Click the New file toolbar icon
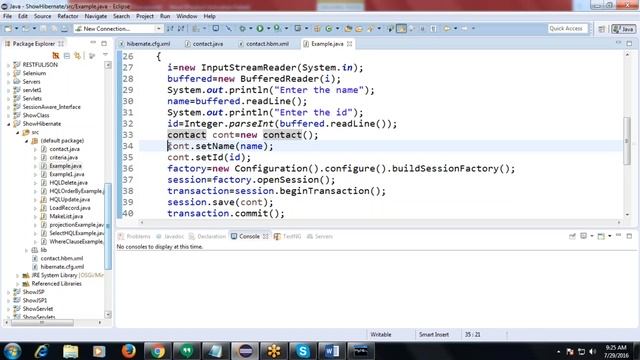Viewport: 640px width, 360px height. pos(8,29)
